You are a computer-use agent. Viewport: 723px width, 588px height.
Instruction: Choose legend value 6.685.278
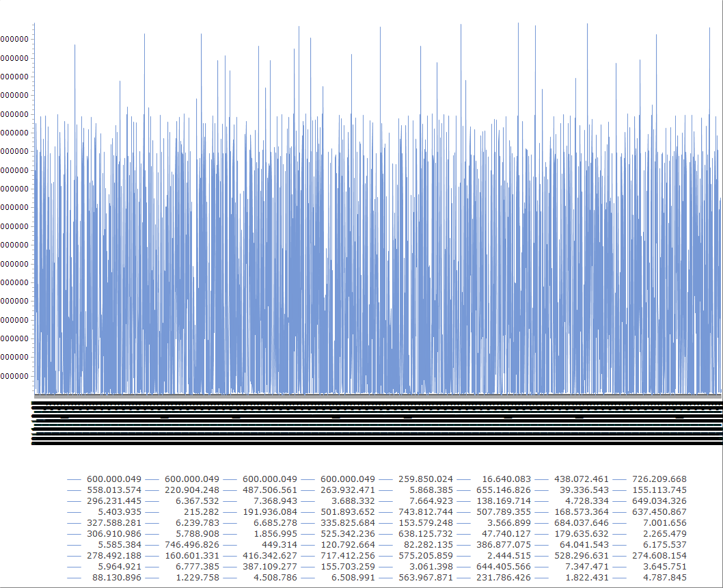[275, 523]
